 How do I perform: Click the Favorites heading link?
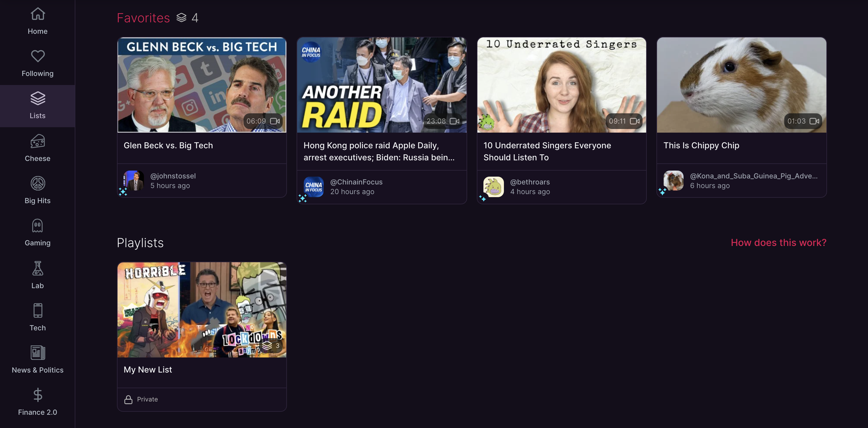coord(143,17)
